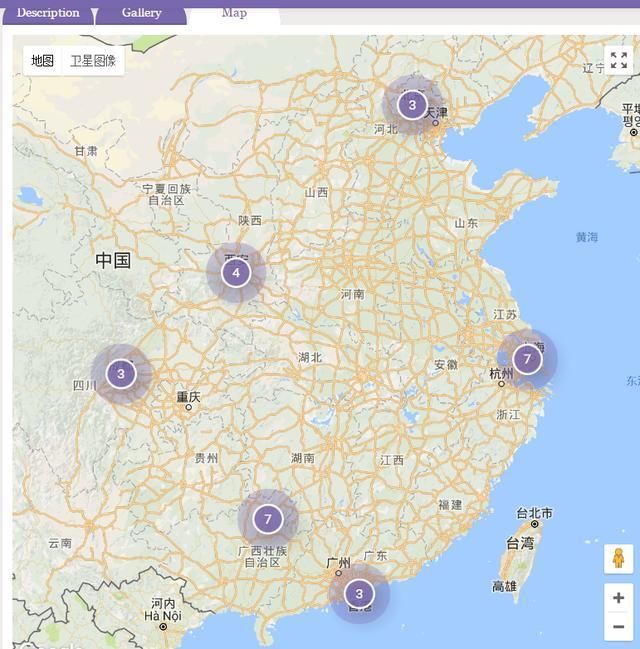640x649 pixels.
Task: Expand the cluster of 3 in Sichuan
Action: (121, 374)
